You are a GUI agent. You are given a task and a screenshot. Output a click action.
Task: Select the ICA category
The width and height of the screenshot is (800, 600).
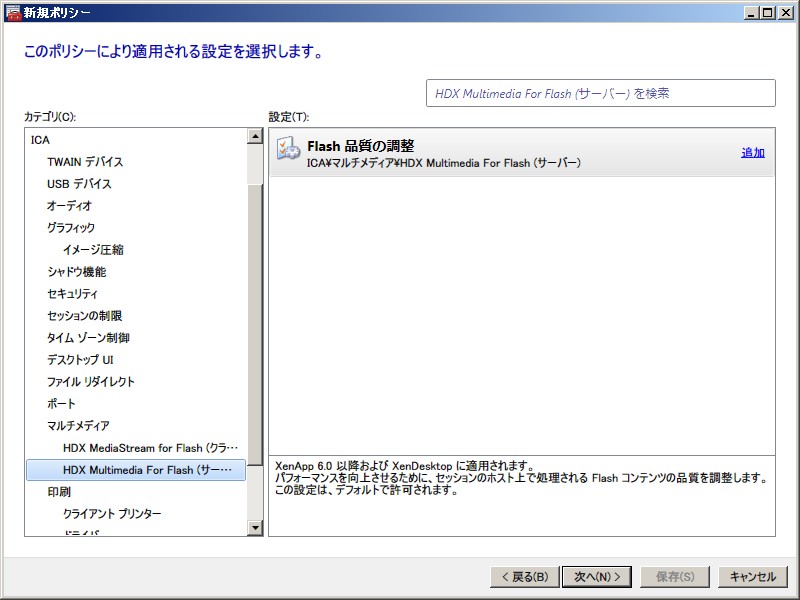tap(40, 140)
